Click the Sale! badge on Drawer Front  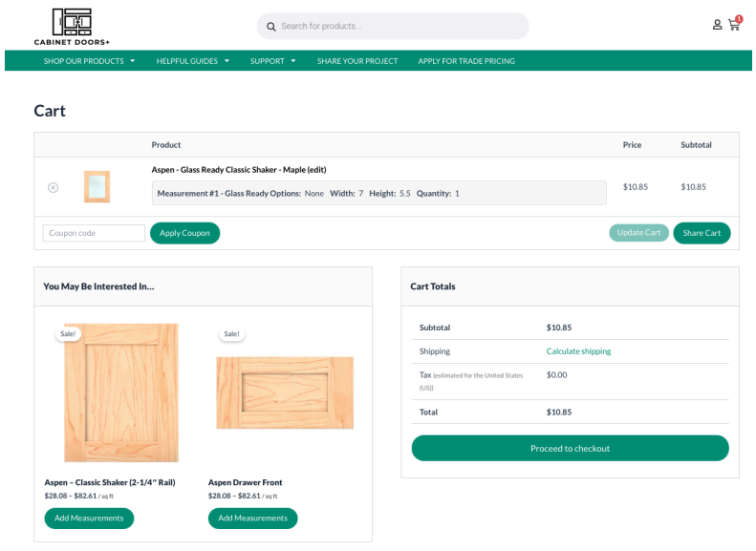(232, 334)
